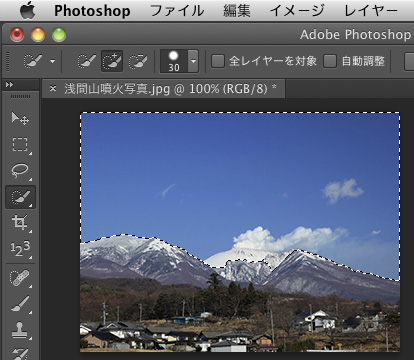Expand the tools panel with double arrows
The height and width of the screenshot is (360, 414).
(x=10, y=85)
